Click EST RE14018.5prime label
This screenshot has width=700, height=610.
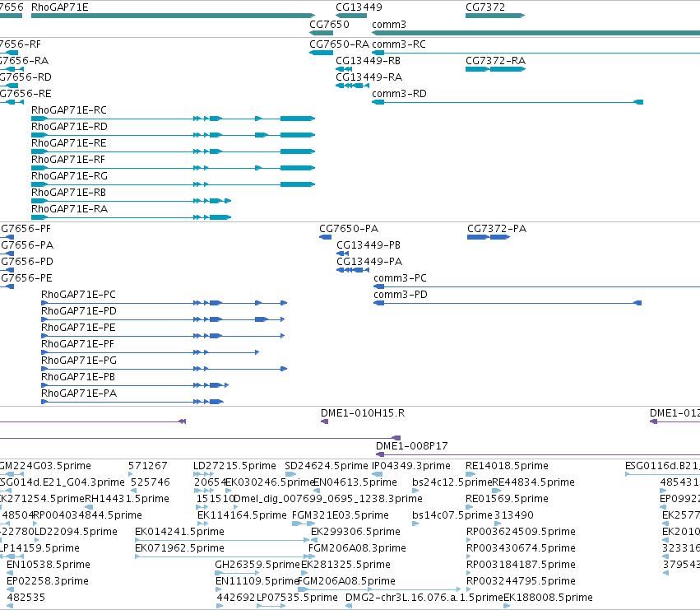(x=507, y=466)
